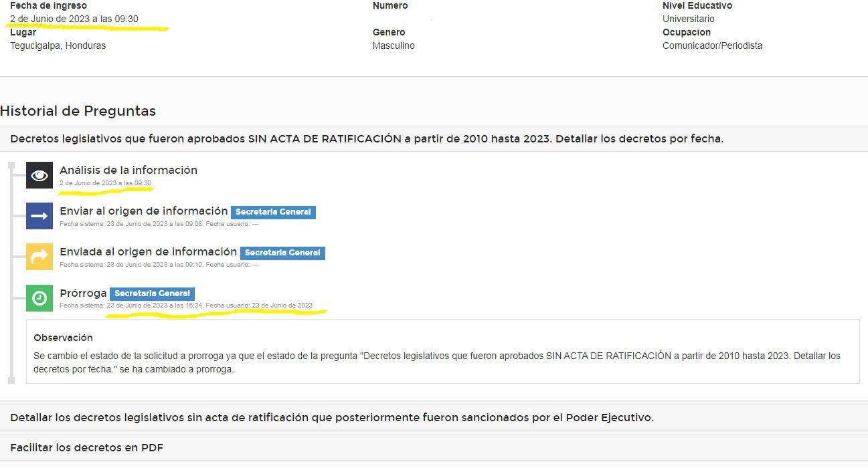Click the 'Enviar al origen de información' step title
The image size is (868, 468).
point(143,211)
